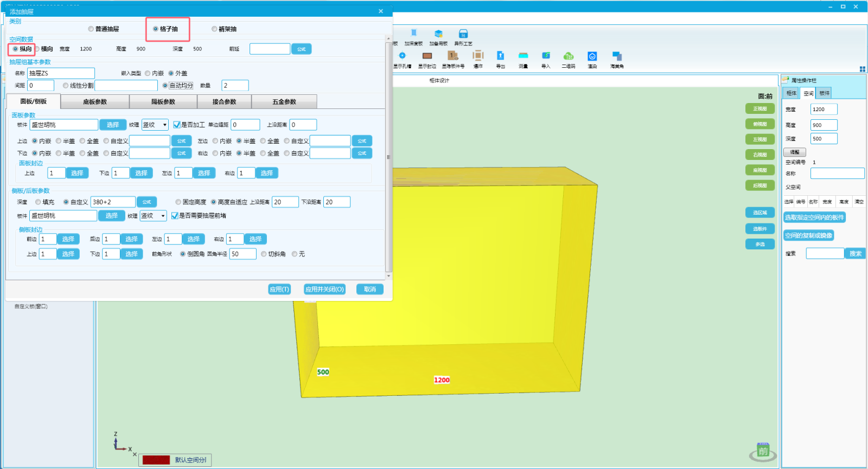The height and width of the screenshot is (469, 868).
Task: Click the 搜索 button in properties panel
Action: click(x=856, y=254)
